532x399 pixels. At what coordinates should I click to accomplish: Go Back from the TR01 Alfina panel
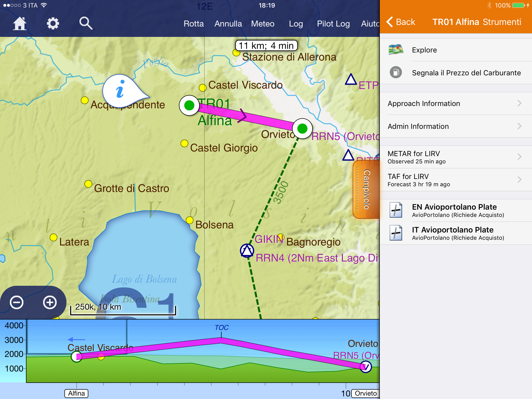point(401,22)
